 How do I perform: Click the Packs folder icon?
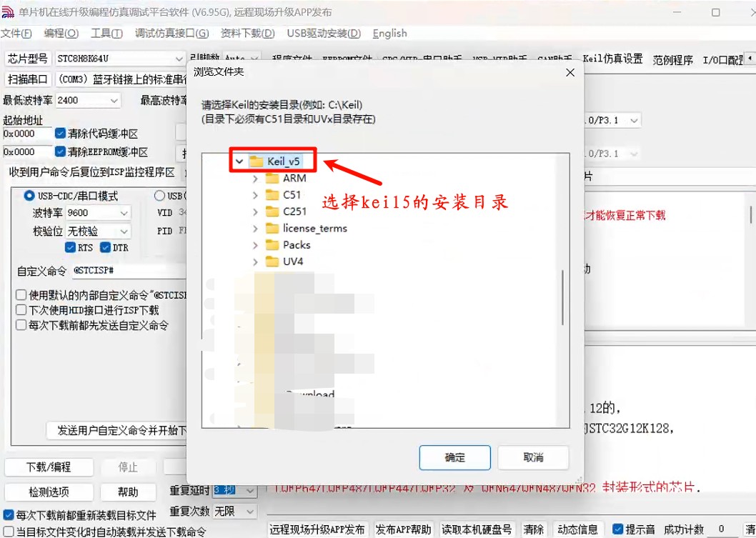point(272,245)
